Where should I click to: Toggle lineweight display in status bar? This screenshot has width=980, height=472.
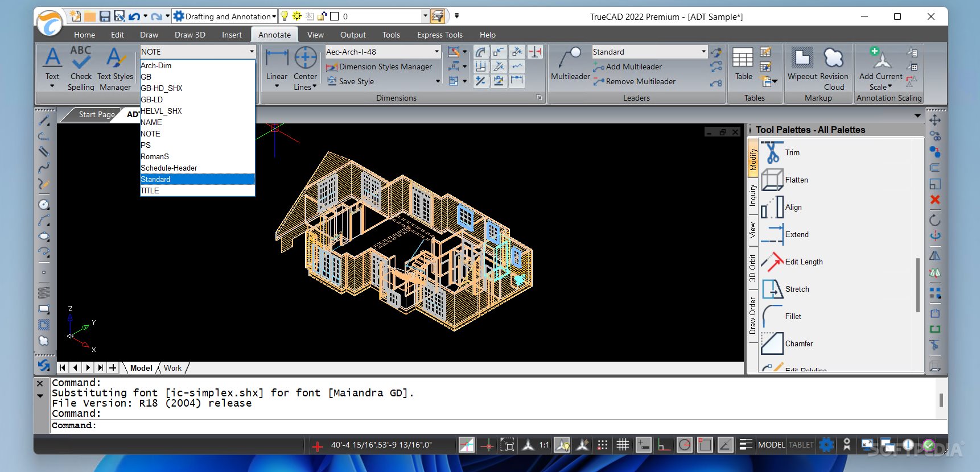(x=746, y=445)
